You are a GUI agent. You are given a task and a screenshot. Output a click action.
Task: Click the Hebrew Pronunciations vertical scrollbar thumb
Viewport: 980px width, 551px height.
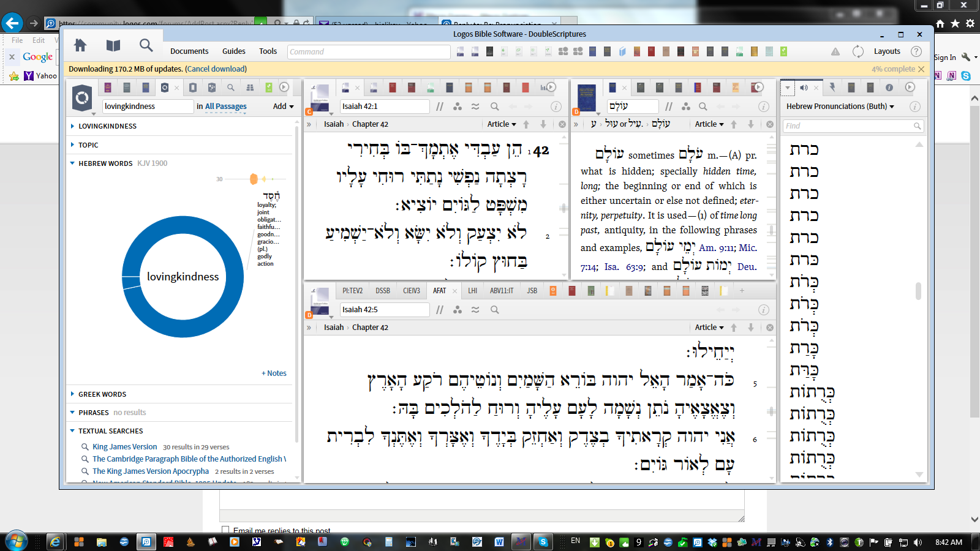click(x=918, y=291)
